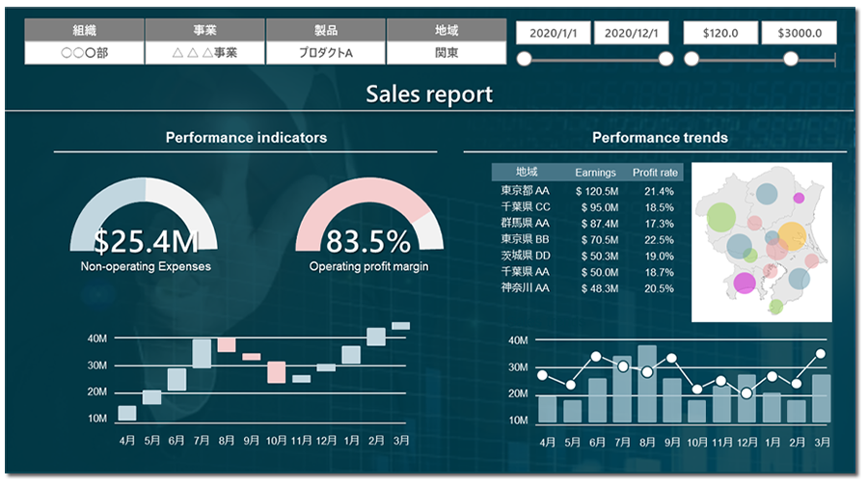The height and width of the screenshot is (486, 868).
Task: Click the large yellow bubble on the map
Action: click(x=791, y=234)
